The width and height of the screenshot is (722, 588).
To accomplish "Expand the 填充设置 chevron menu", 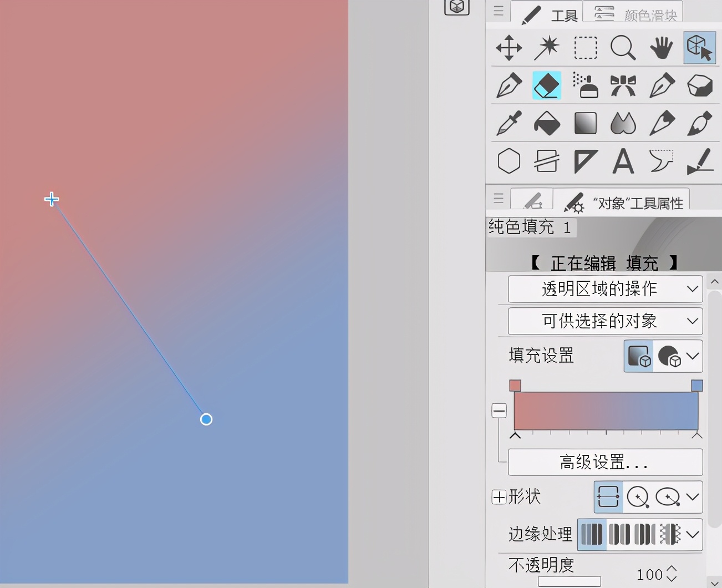I will pos(693,356).
